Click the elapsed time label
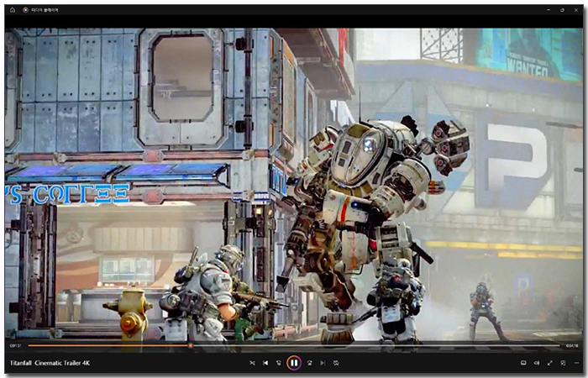The height and width of the screenshot is (378, 588). 15,346
